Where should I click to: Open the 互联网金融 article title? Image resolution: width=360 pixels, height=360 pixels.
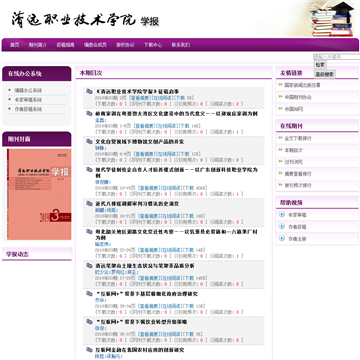(140, 350)
